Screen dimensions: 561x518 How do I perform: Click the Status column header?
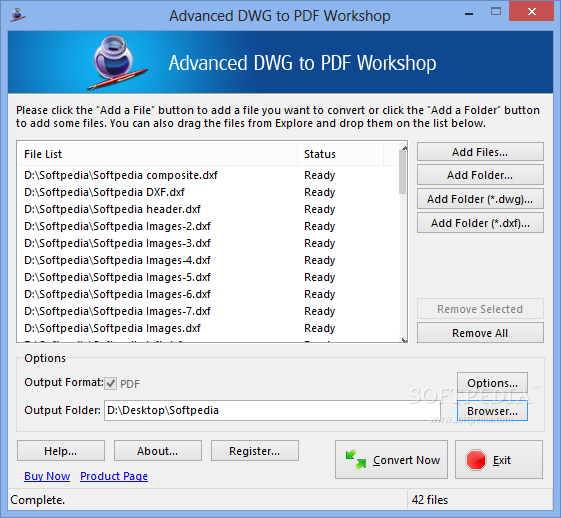pyautogui.click(x=341, y=154)
